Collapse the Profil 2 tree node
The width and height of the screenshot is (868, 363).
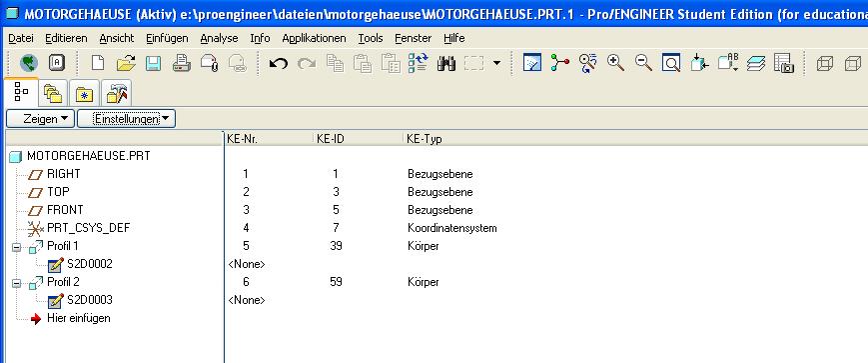coord(17,283)
